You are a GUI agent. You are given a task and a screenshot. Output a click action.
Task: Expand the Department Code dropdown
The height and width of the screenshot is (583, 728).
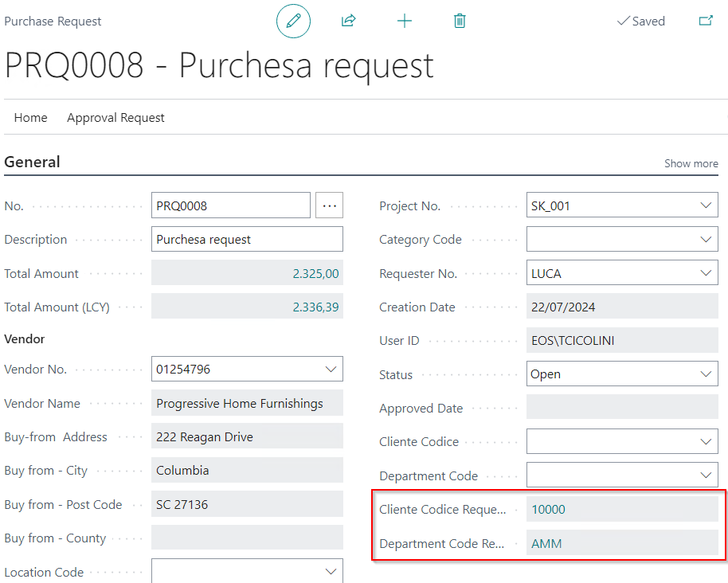tap(706, 475)
